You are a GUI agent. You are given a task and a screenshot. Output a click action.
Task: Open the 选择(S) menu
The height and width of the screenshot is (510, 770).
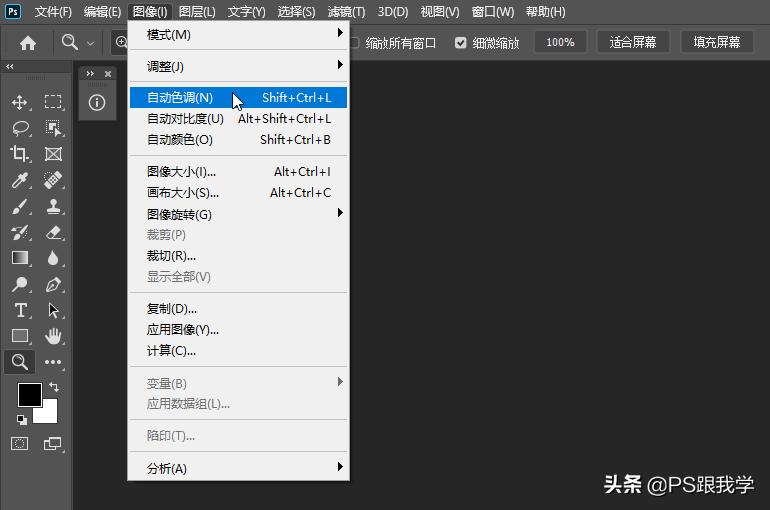(296, 11)
